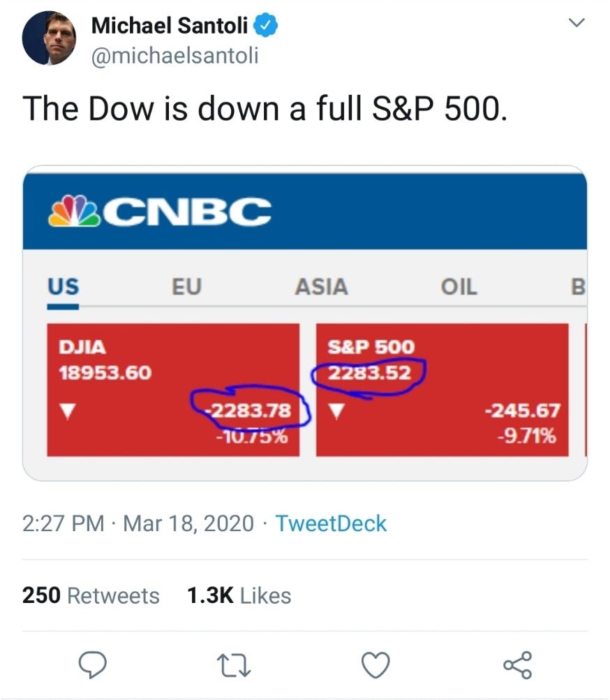This screenshot has height=700, width=610.
Task: Open the S&P 500 quote tile
Action: click(442, 389)
